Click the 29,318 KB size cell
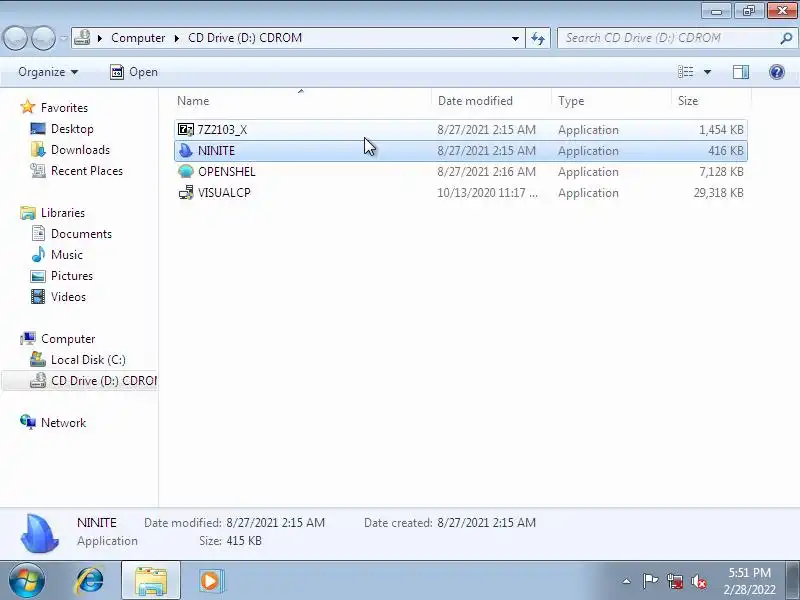The width and height of the screenshot is (800, 600). [x=718, y=192]
